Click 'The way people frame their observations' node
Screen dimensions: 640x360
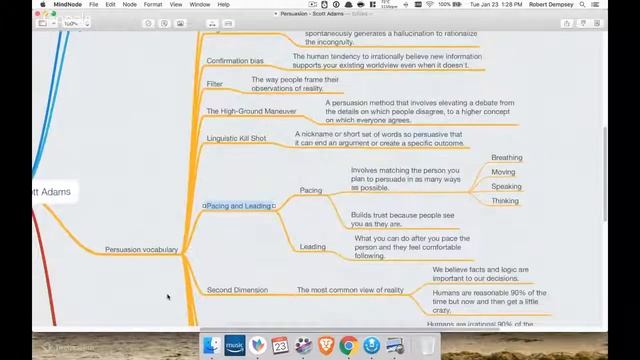pyautogui.click(x=295, y=84)
